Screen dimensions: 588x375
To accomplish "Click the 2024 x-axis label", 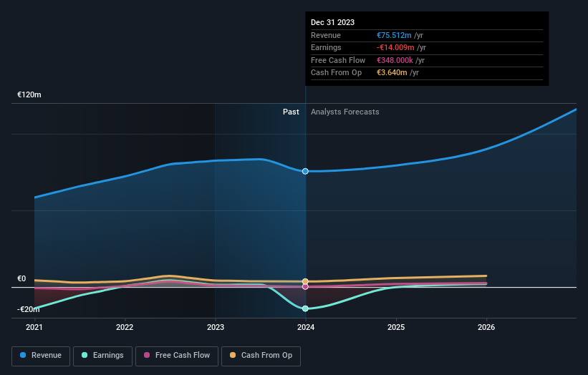I will coord(306,327).
